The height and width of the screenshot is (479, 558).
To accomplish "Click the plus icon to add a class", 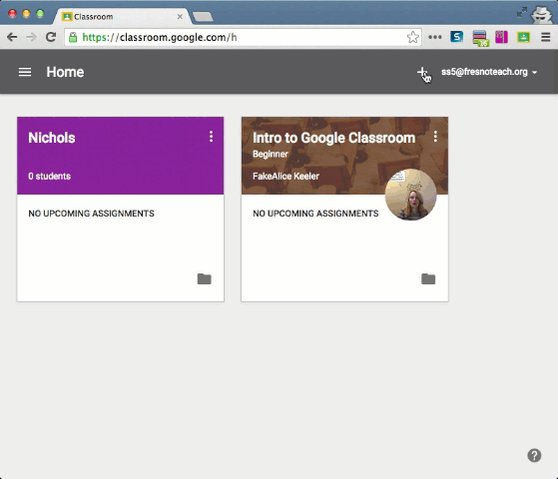I will [x=422, y=72].
